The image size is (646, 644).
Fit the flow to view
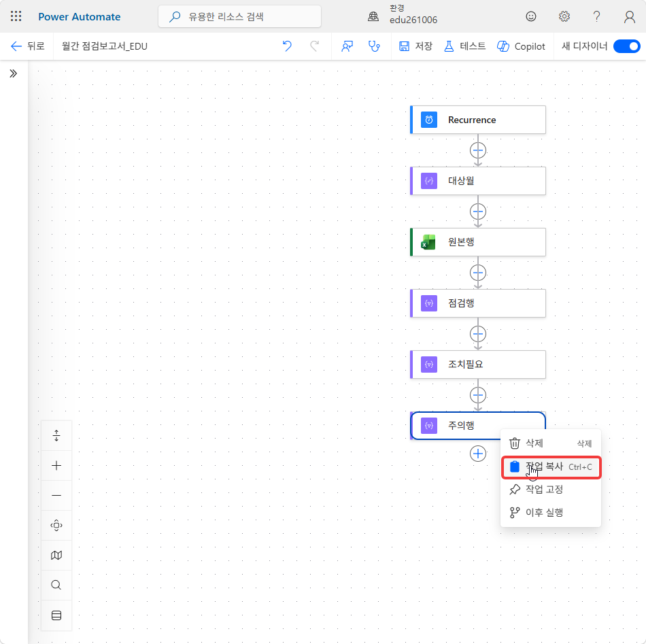click(x=56, y=526)
